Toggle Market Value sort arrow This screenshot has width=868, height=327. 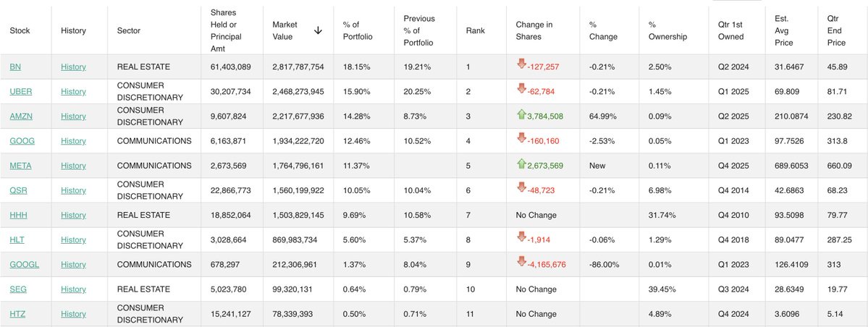click(x=318, y=30)
